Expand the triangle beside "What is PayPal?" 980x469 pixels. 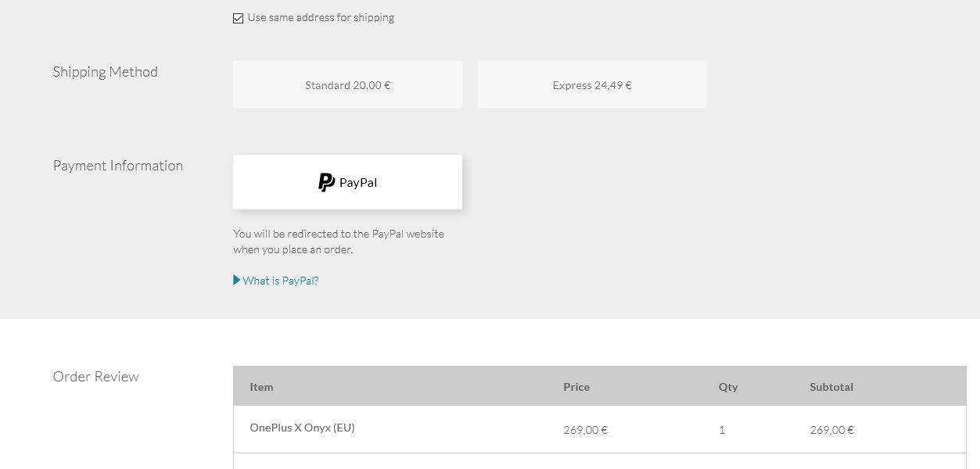pyautogui.click(x=237, y=280)
